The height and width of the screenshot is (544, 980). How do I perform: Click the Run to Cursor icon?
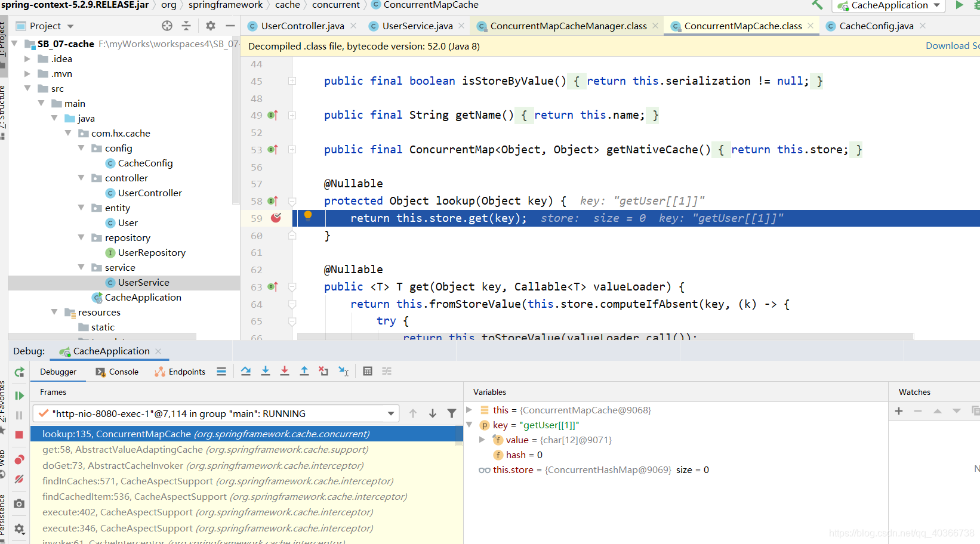click(x=344, y=371)
